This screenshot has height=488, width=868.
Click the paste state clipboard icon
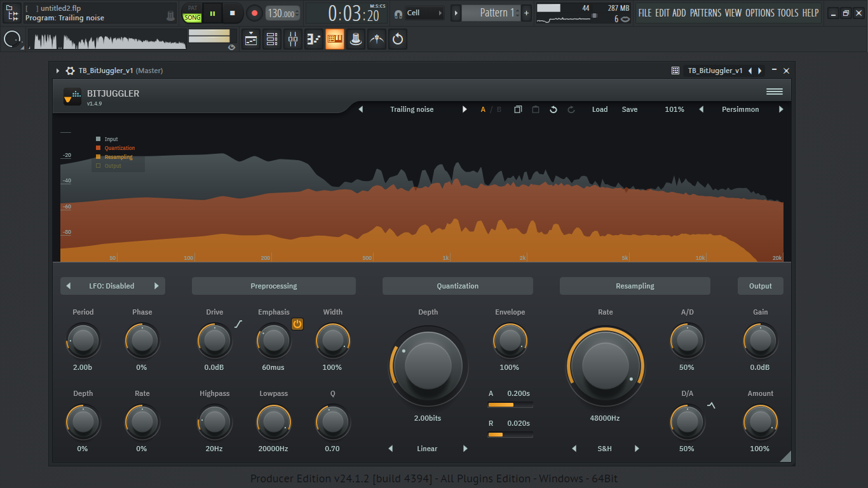(x=536, y=109)
